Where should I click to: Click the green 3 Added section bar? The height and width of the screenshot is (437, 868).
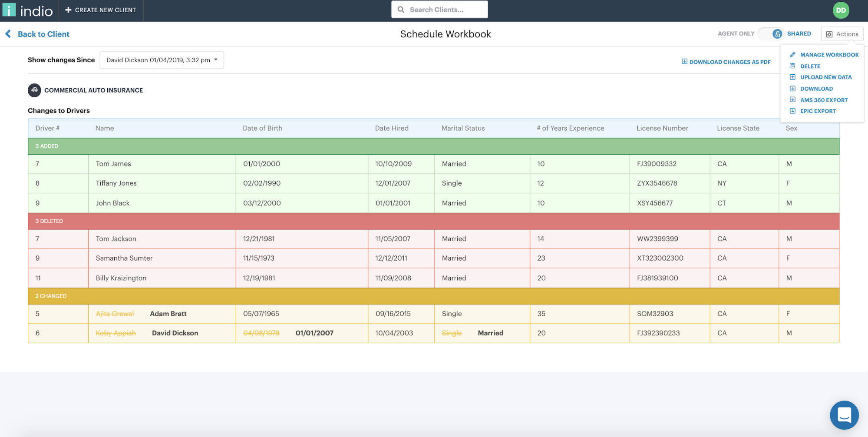(x=433, y=146)
